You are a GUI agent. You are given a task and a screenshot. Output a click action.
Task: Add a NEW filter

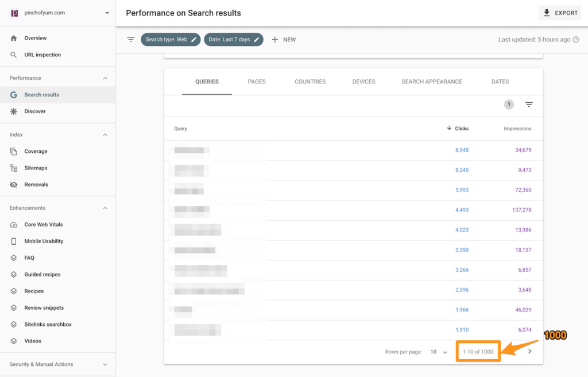284,40
